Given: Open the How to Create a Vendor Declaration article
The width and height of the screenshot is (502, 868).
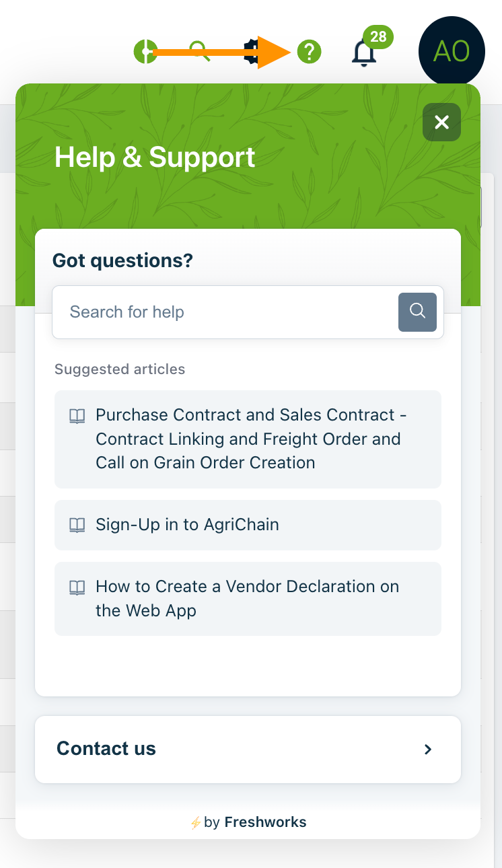Looking at the screenshot, I should [248, 599].
